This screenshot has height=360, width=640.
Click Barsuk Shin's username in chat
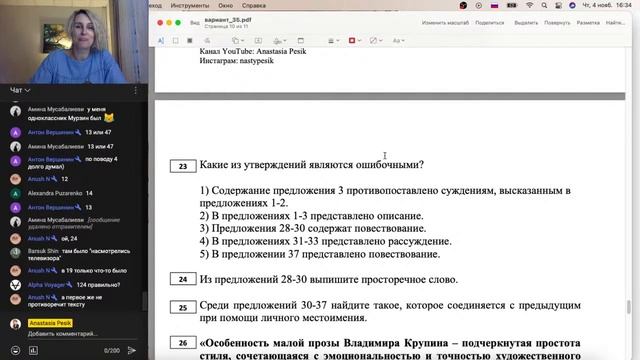[x=43, y=251]
